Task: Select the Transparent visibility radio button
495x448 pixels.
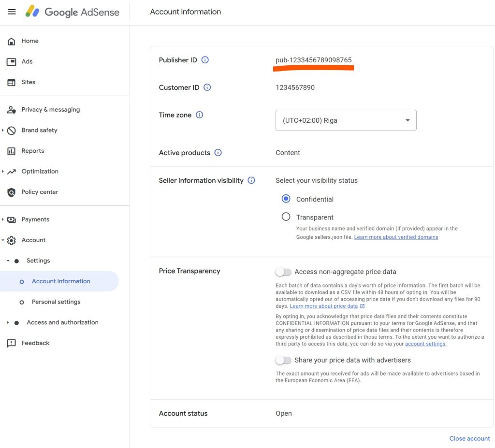Action: coord(286,217)
